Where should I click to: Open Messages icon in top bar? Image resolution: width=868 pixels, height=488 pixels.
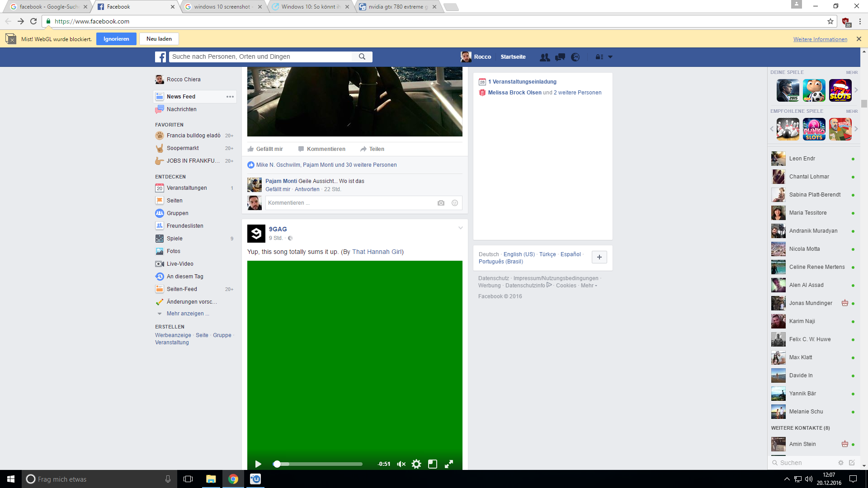click(x=560, y=57)
